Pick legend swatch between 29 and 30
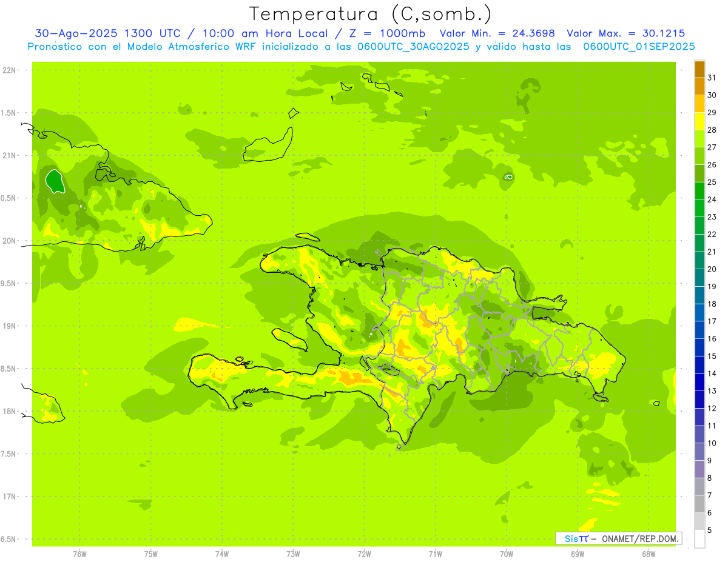Viewport: 728px width, 562px height. 699,104
